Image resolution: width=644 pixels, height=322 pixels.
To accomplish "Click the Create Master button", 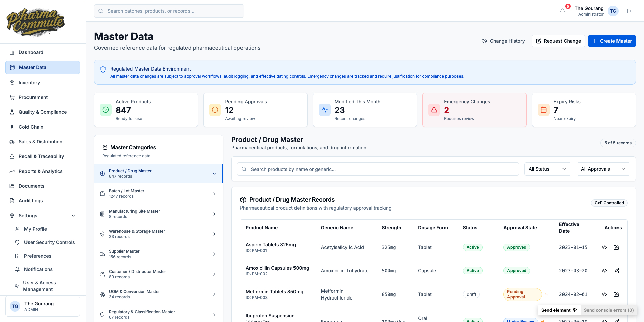I will 612,41.
